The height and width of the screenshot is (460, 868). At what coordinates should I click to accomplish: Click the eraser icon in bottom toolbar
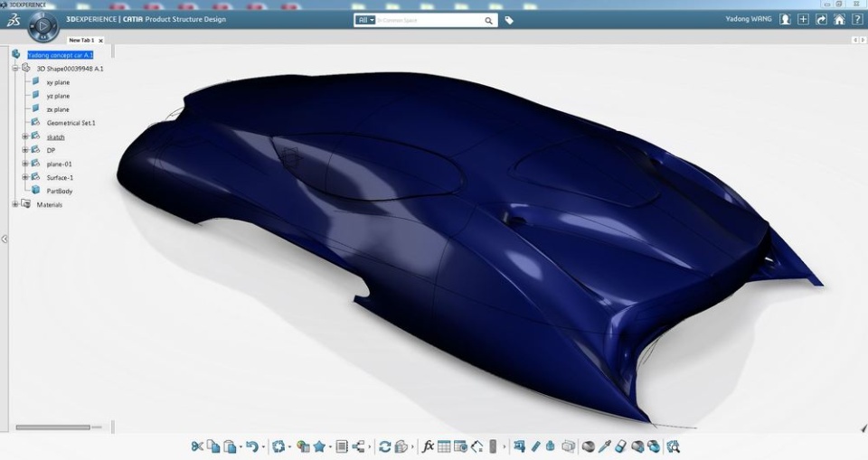620,446
